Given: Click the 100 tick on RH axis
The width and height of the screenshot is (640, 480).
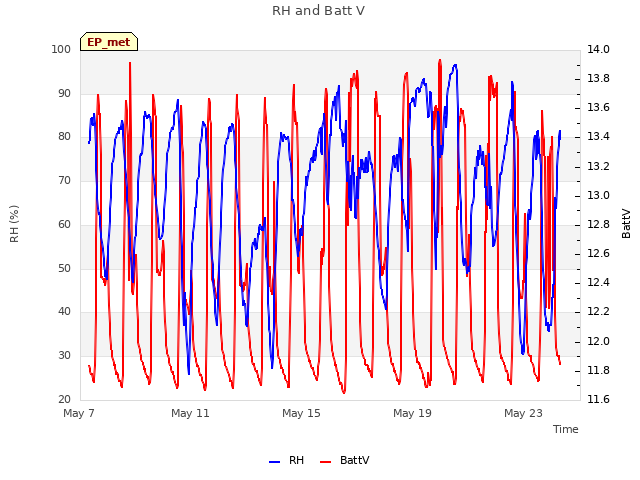Looking at the screenshot, I should click(61, 49).
